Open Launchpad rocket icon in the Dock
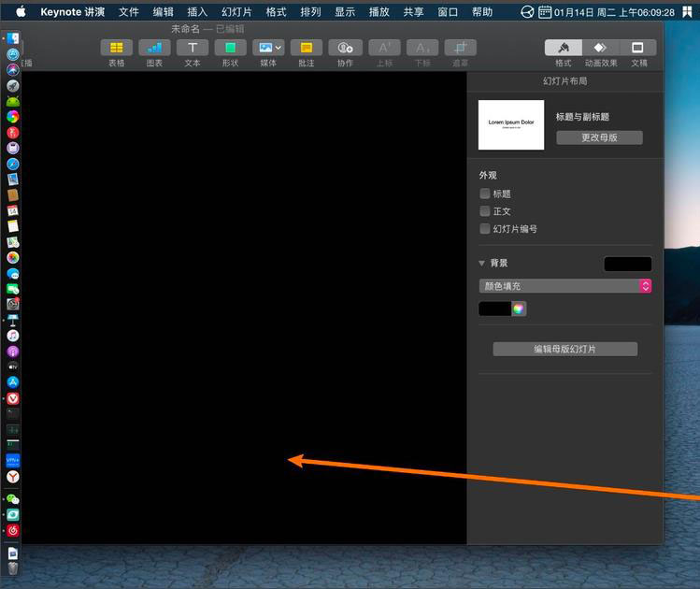Viewport: 700px width, 589px height. click(x=13, y=85)
